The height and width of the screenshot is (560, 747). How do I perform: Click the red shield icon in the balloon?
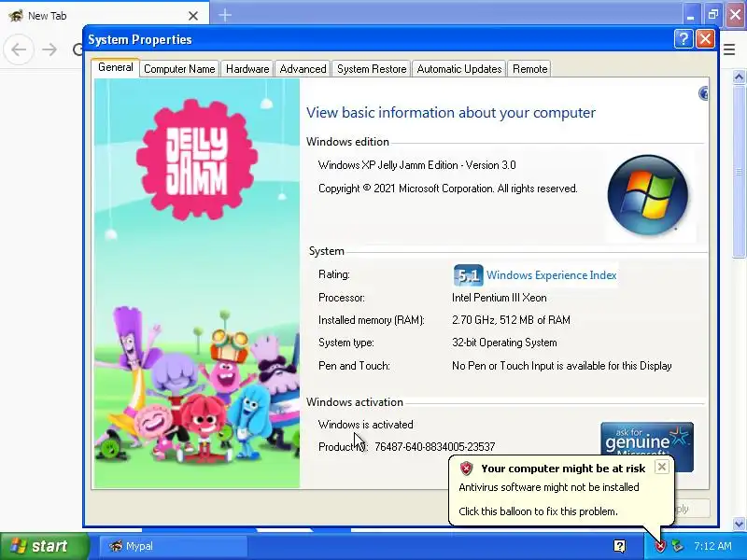(x=466, y=469)
